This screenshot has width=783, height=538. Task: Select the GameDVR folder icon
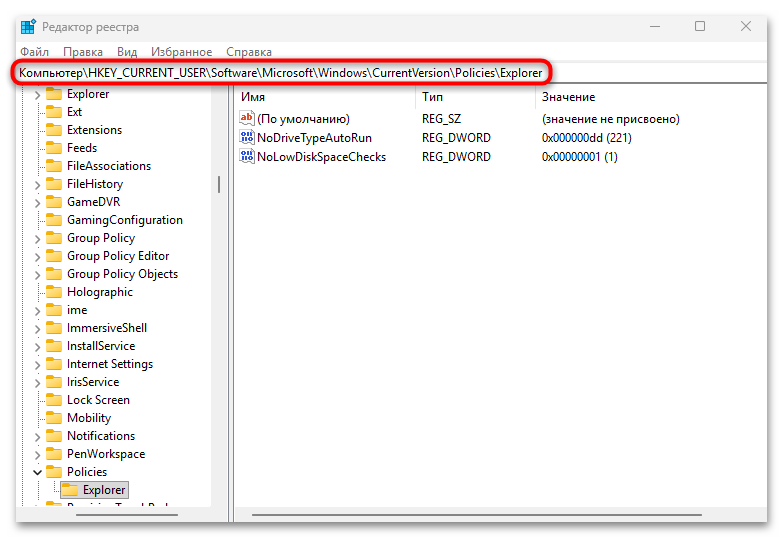pos(54,202)
